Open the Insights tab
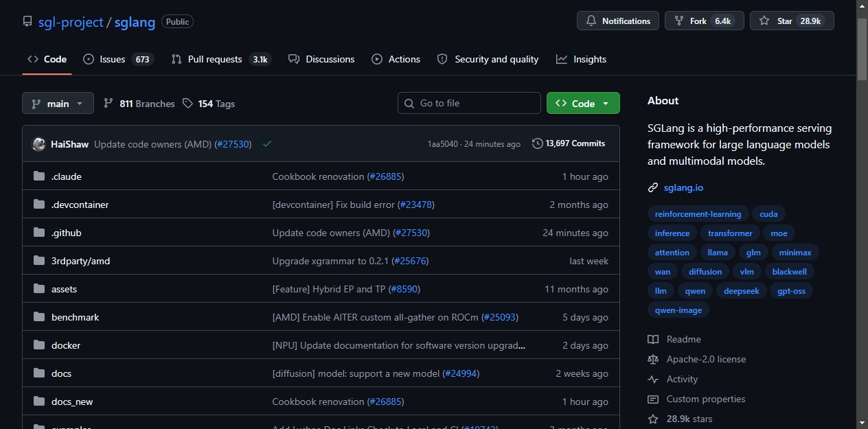 pyautogui.click(x=582, y=59)
